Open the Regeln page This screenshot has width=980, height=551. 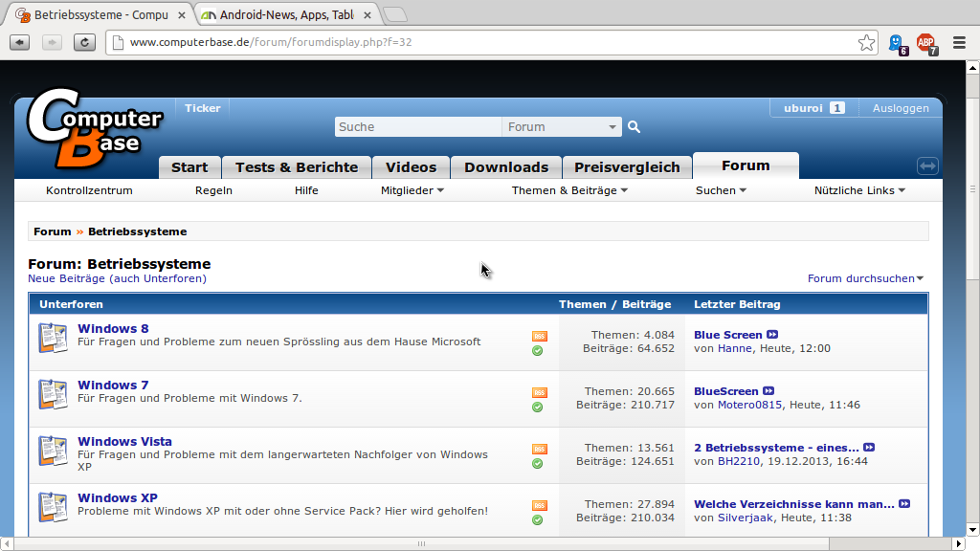213,190
